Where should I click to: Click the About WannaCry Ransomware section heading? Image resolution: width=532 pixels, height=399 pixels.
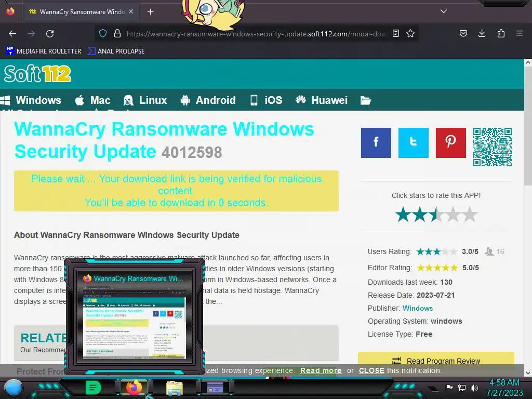click(127, 235)
